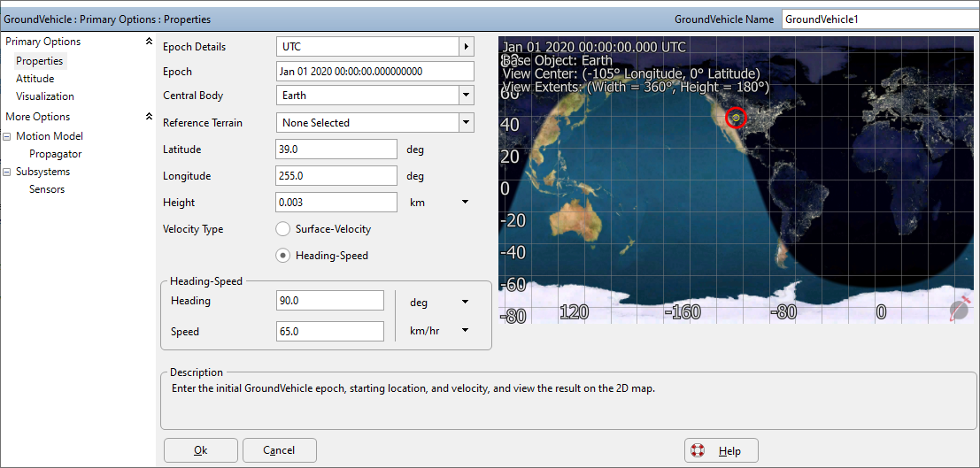The width and height of the screenshot is (980, 468).
Task: Open the Height units dropdown (km)
Action: coord(465,203)
